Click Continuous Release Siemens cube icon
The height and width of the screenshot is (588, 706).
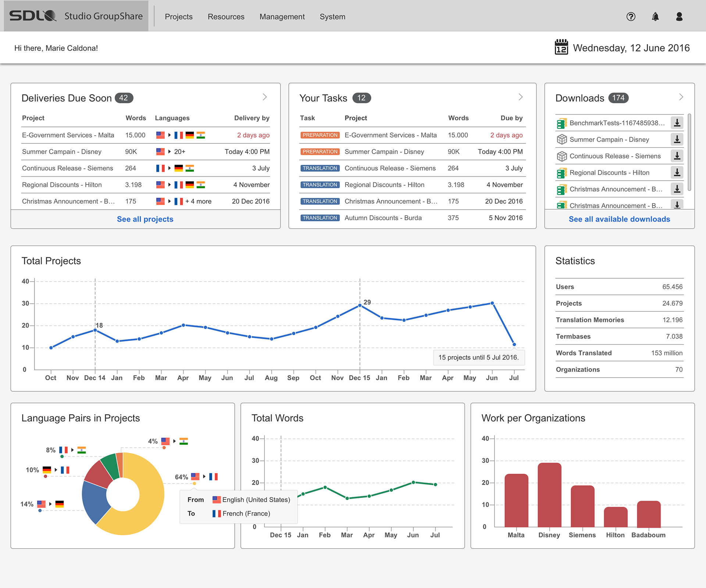click(x=561, y=156)
